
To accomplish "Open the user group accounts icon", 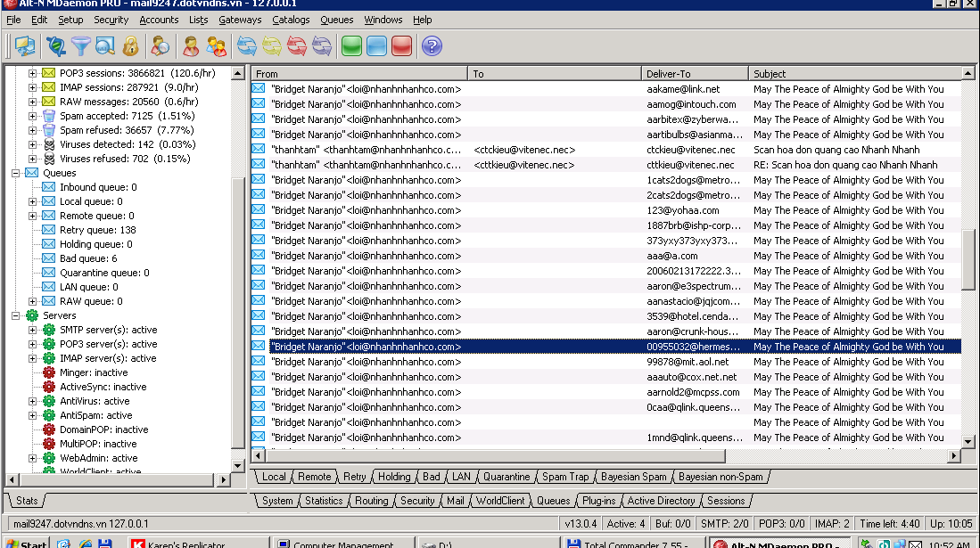I will coord(217,46).
